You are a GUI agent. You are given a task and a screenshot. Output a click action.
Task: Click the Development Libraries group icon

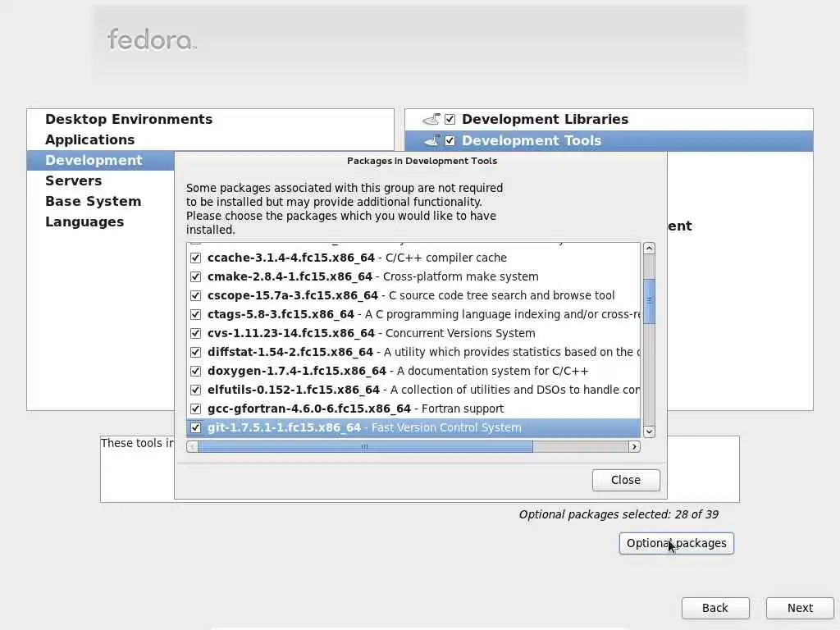(431, 119)
